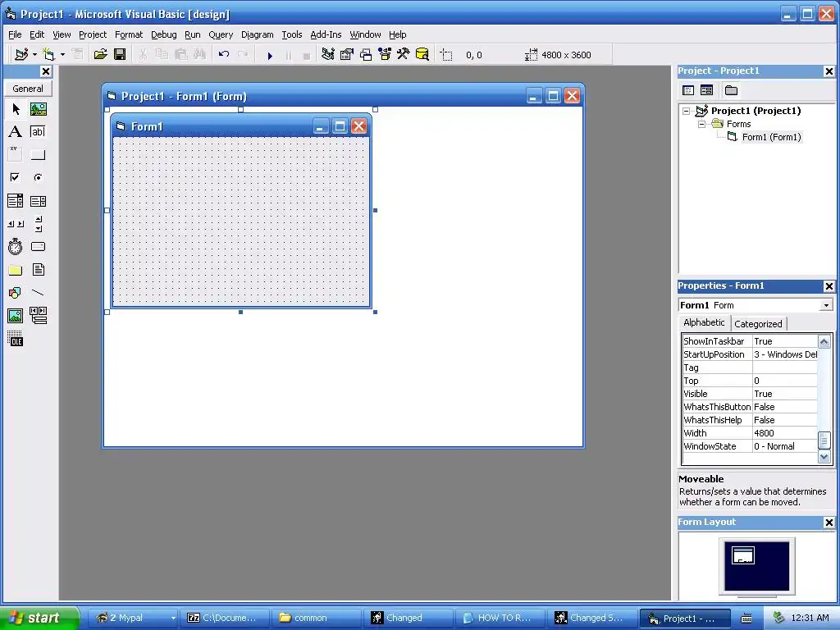The image size is (840, 630).
Task: Select the Frame control tool
Action: coord(16,154)
